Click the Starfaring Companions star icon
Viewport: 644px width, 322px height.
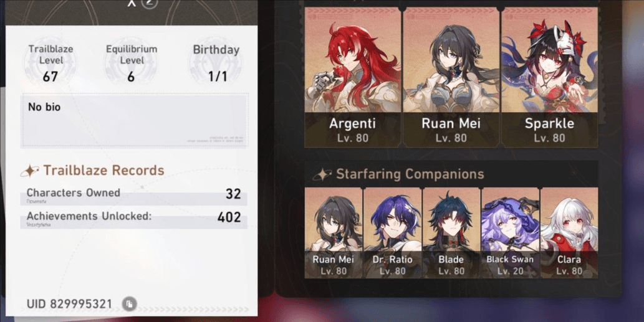click(322, 174)
